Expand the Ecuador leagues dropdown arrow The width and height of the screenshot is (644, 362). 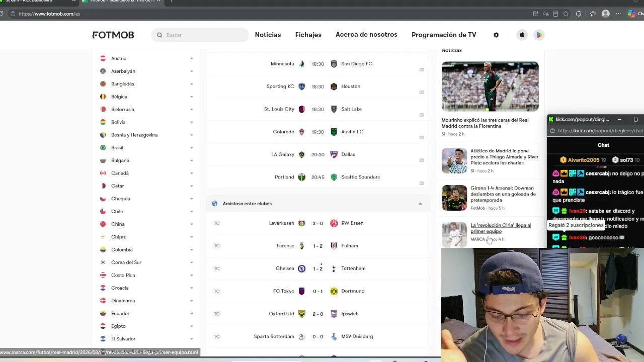pyautogui.click(x=192, y=314)
